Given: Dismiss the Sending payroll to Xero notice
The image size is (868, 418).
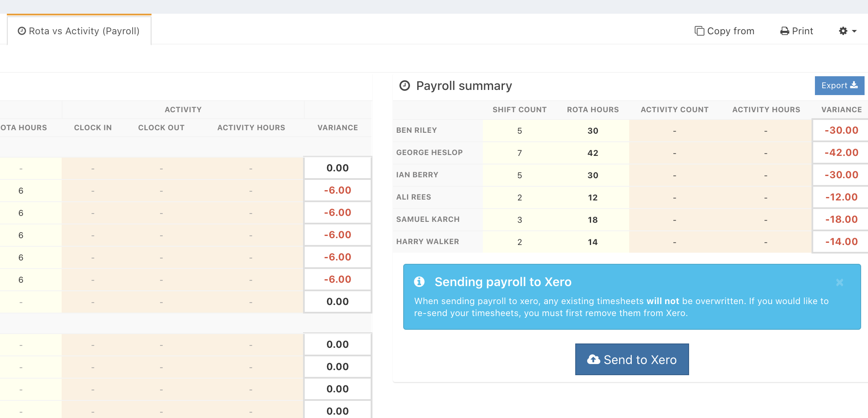Looking at the screenshot, I should (x=839, y=282).
